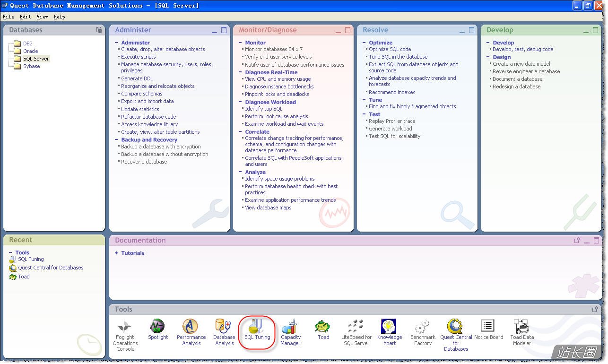The width and height of the screenshot is (608, 364).
Task: Collapse the Administer section in the Administer panel
Action: pos(116,43)
